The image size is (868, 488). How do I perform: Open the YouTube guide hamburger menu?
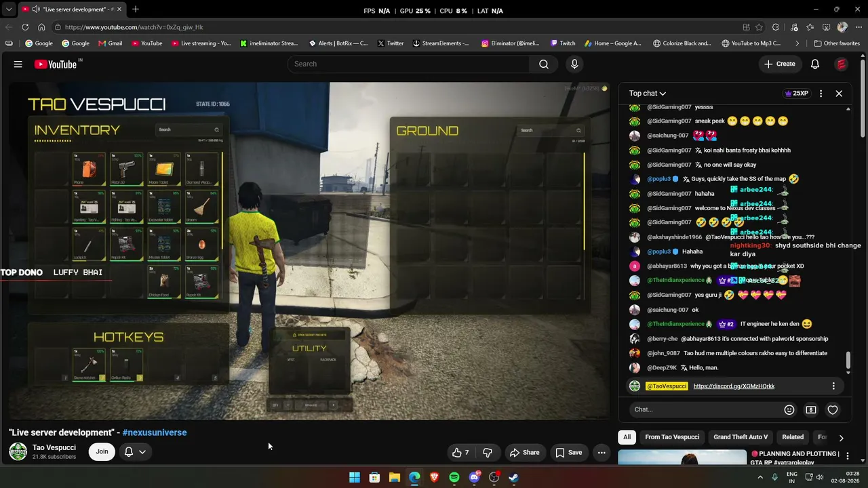tap(18, 64)
